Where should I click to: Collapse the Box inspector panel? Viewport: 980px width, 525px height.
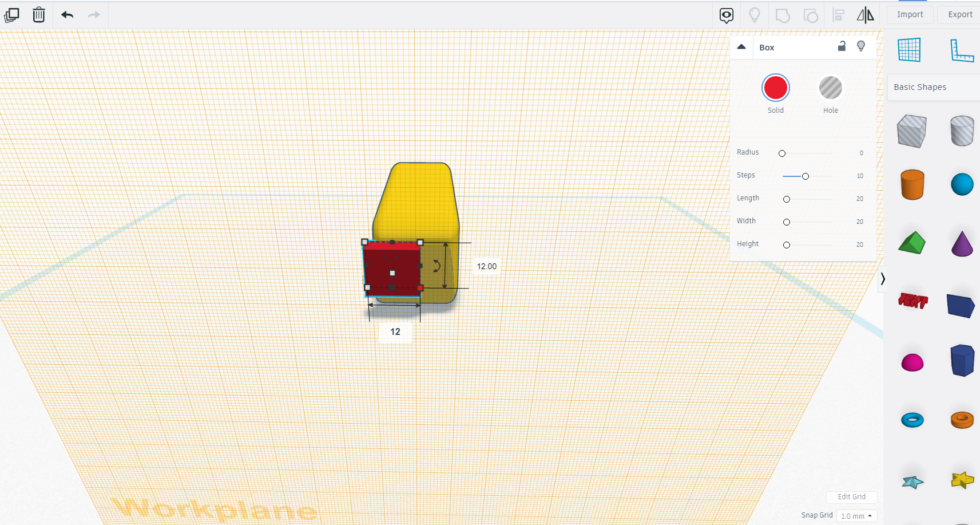[x=741, y=47]
